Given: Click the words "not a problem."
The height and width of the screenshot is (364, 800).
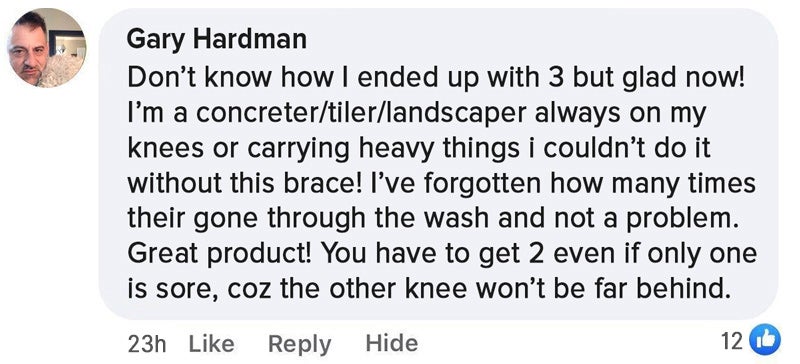Looking at the screenshot, I should [x=645, y=220].
